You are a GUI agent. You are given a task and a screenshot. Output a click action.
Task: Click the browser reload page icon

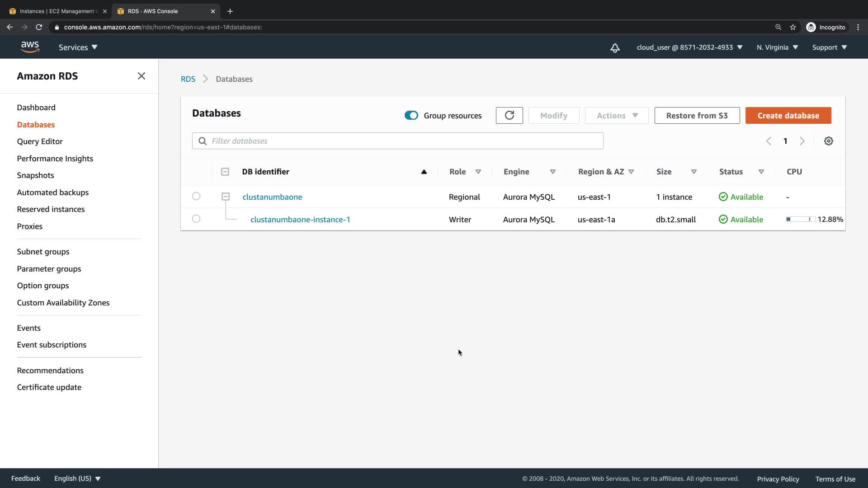tap(39, 27)
